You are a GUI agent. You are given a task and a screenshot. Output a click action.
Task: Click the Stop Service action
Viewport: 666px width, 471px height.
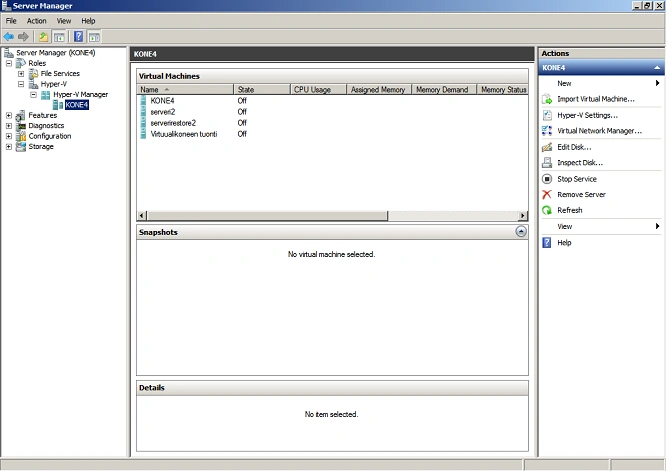(577, 179)
